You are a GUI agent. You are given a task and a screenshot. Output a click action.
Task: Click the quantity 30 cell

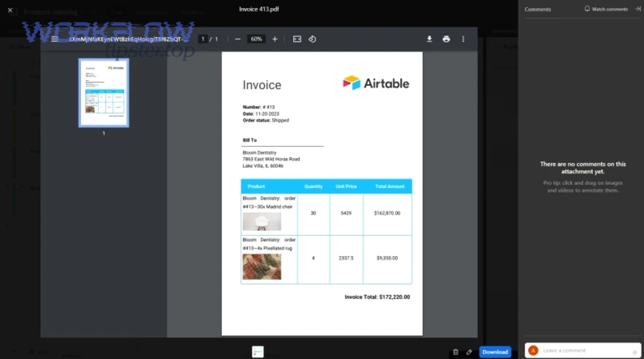[313, 213]
